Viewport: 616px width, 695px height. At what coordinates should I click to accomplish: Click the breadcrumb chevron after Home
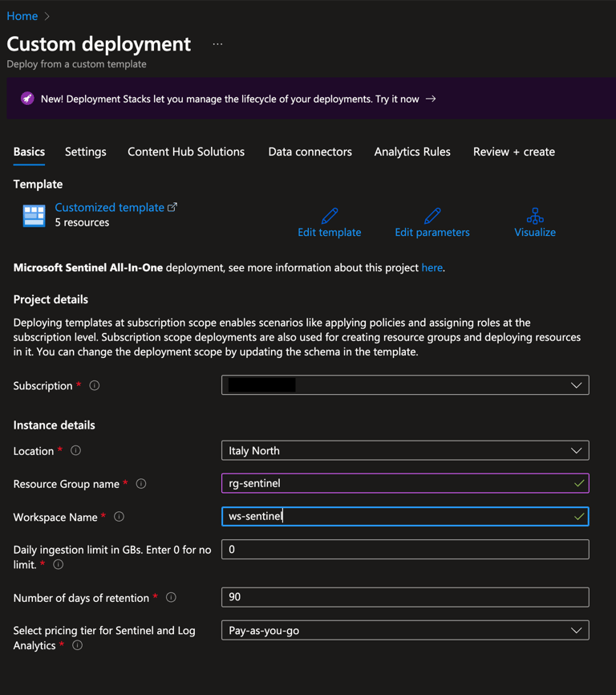[x=47, y=16]
